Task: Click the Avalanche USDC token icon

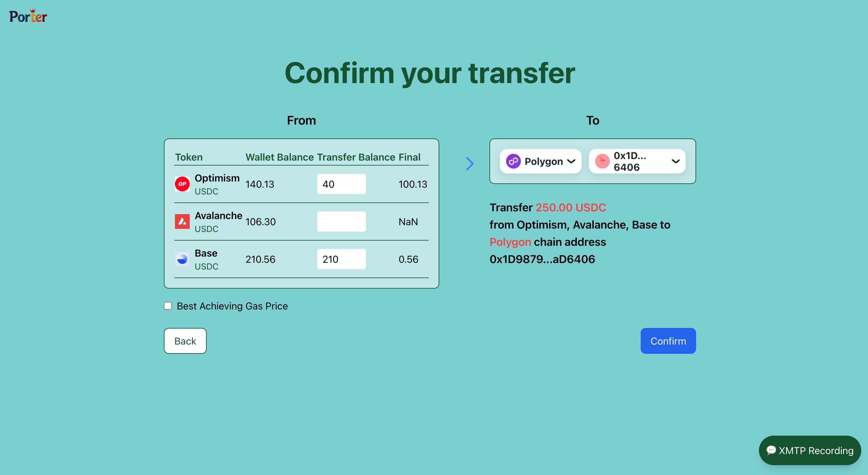Action: [182, 222]
